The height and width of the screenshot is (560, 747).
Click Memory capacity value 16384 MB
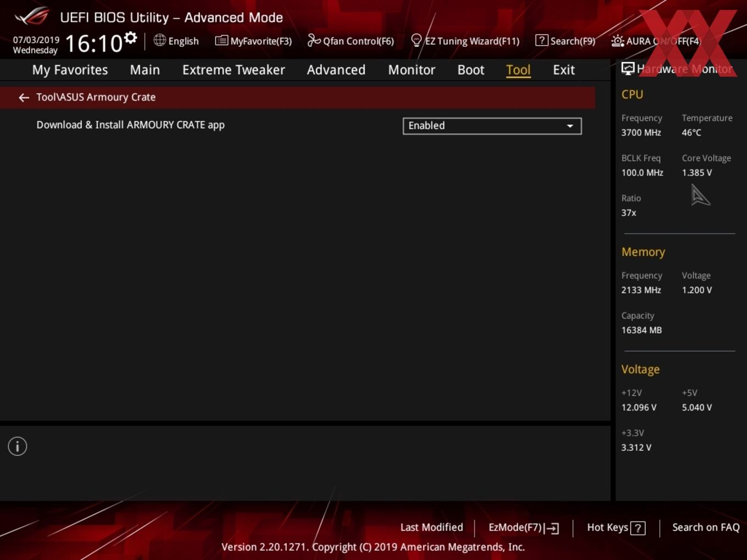(x=642, y=331)
